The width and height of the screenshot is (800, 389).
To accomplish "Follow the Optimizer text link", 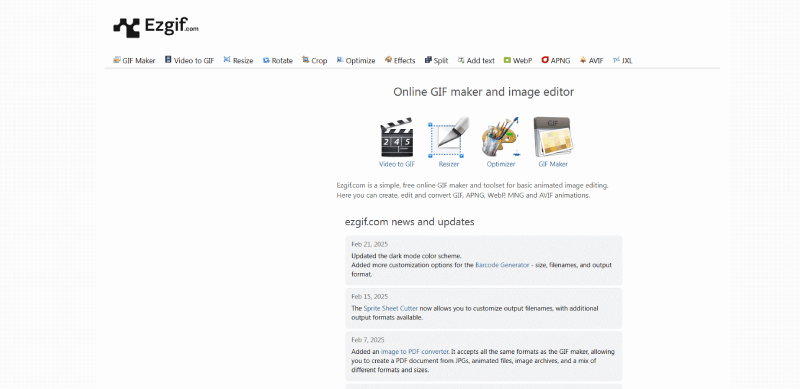I will pyautogui.click(x=501, y=164).
